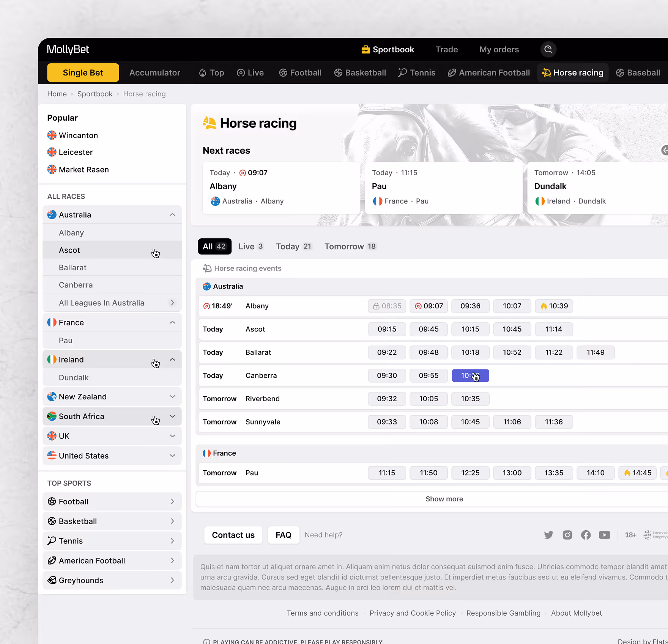Click the Leicester UK flag icon

point(52,152)
